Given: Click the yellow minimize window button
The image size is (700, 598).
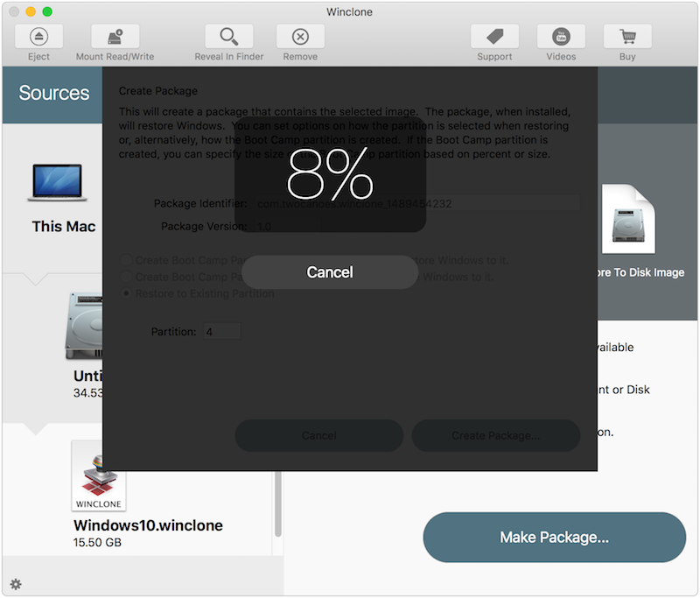Looking at the screenshot, I should pos(31,11).
